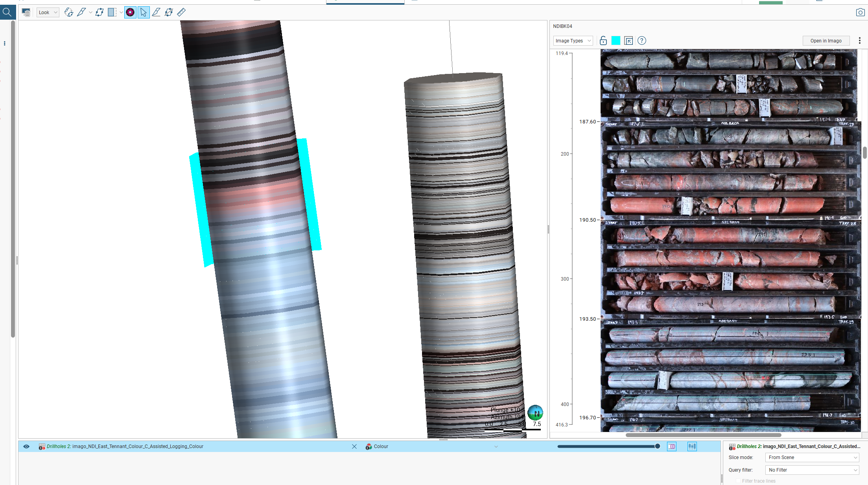Viewport: 868px width, 485px height.
Task: Click the cyan highlight colour swatch
Action: click(616, 40)
